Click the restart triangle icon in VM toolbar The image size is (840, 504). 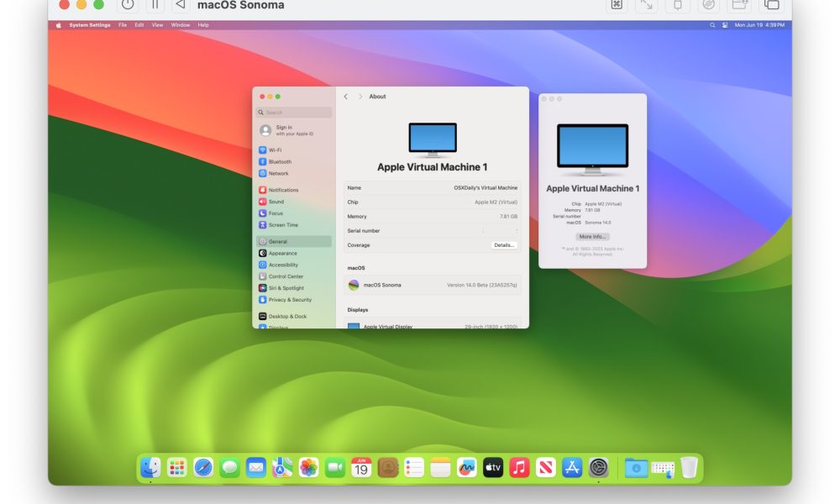click(181, 5)
